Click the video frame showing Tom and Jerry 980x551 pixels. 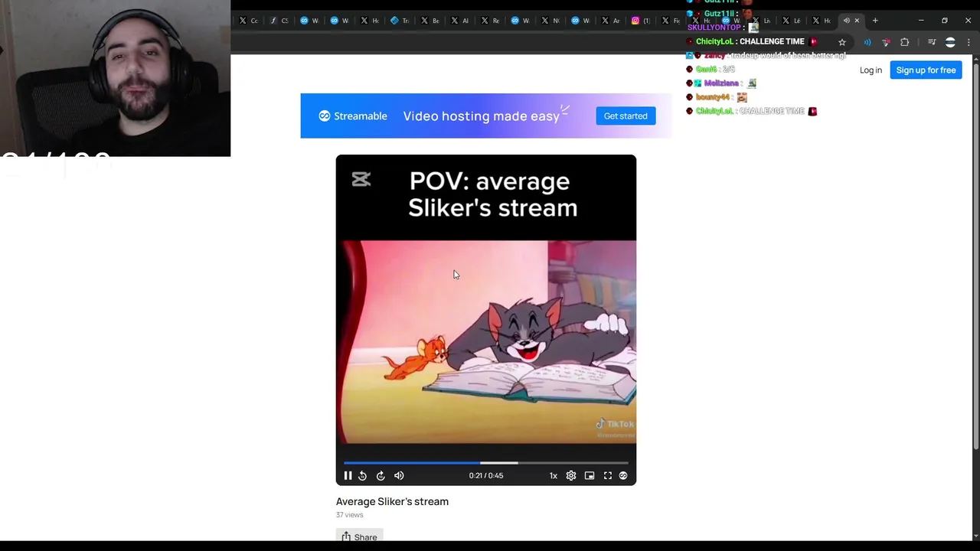tap(488, 342)
